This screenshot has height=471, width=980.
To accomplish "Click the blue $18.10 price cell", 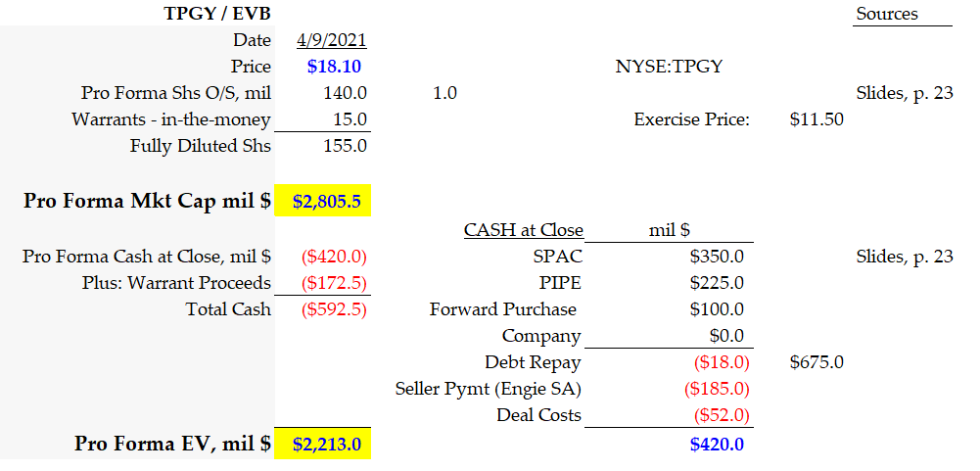I will click(x=336, y=67).
